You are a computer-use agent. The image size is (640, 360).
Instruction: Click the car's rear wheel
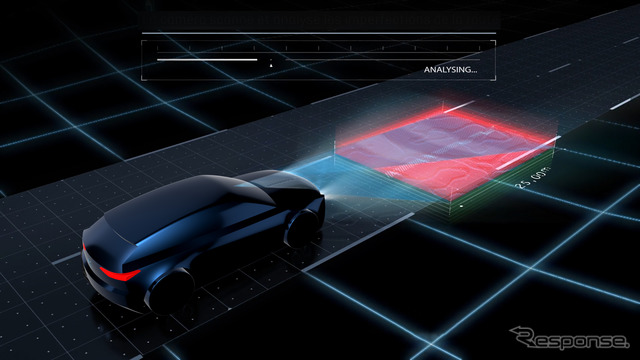point(171,291)
